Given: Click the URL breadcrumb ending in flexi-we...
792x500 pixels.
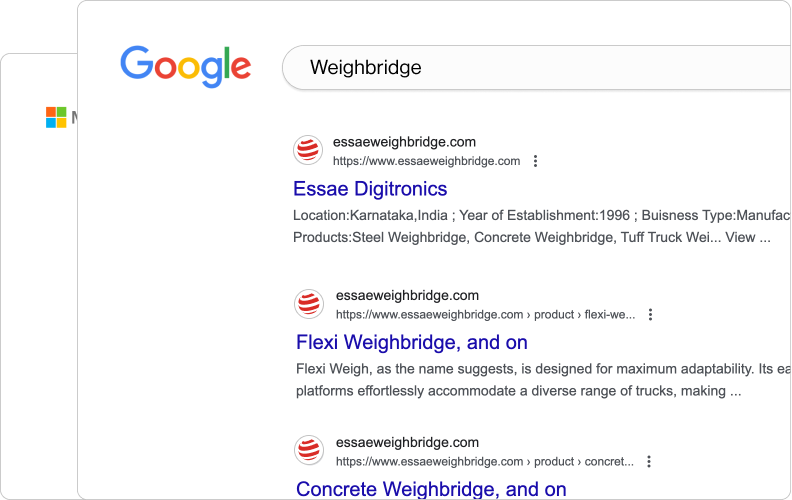Looking at the screenshot, I should click(485, 315).
